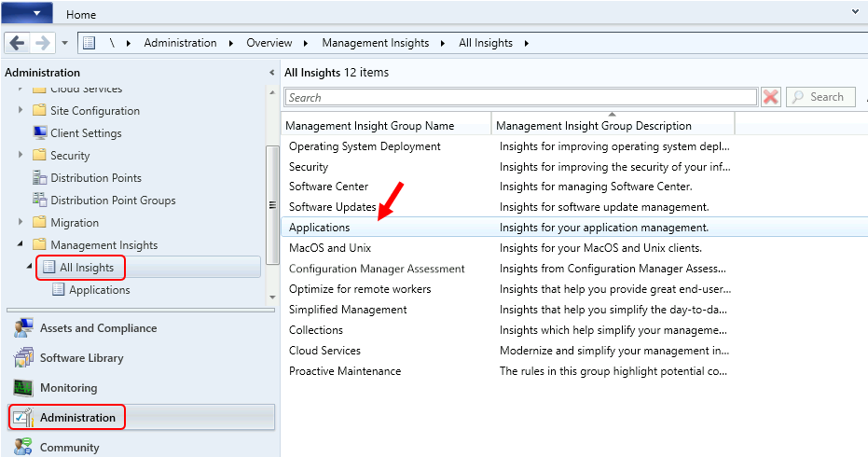Expand the Security tree node
The image size is (868, 457).
point(21,155)
